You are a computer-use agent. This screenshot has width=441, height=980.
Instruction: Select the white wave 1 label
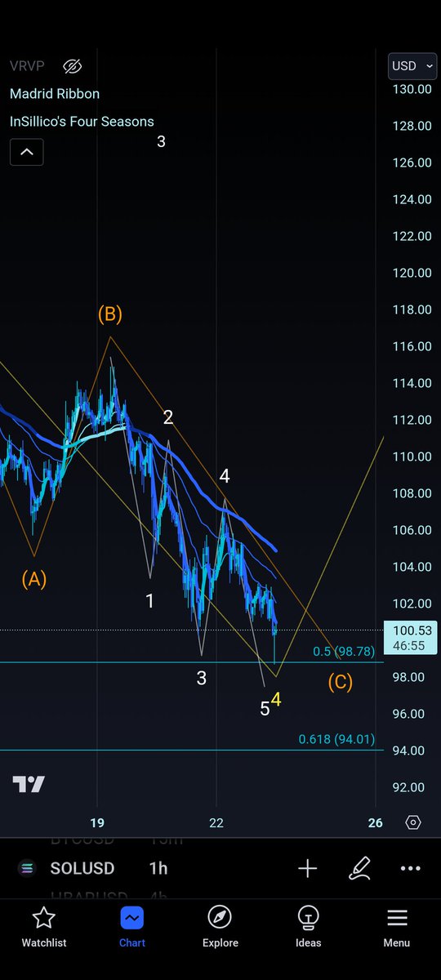coord(150,601)
